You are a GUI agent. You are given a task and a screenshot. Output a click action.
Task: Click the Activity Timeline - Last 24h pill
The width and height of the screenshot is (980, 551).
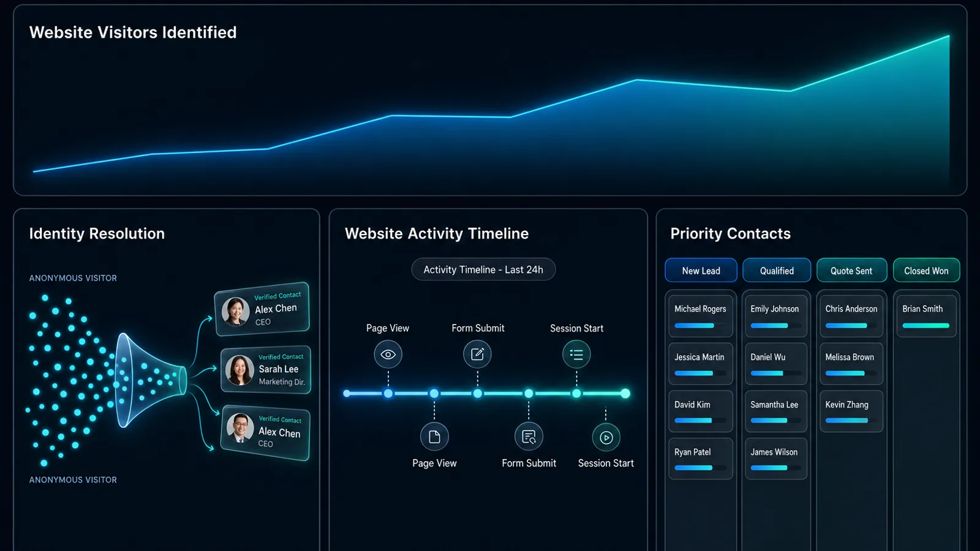pos(483,269)
